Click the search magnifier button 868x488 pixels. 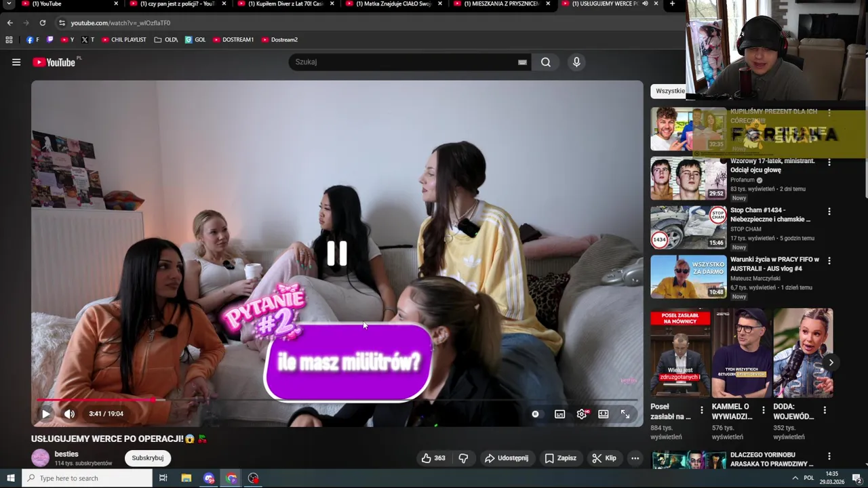point(546,62)
